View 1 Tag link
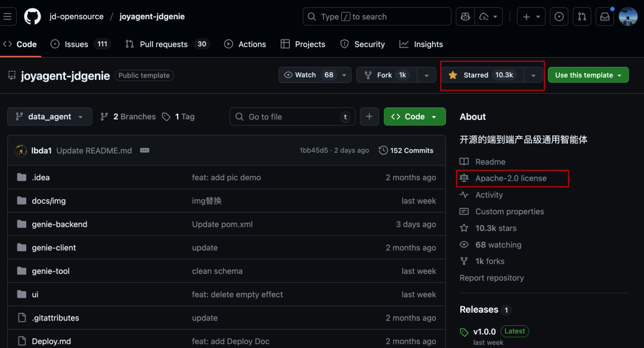This screenshot has height=348, width=644. pyautogui.click(x=178, y=117)
